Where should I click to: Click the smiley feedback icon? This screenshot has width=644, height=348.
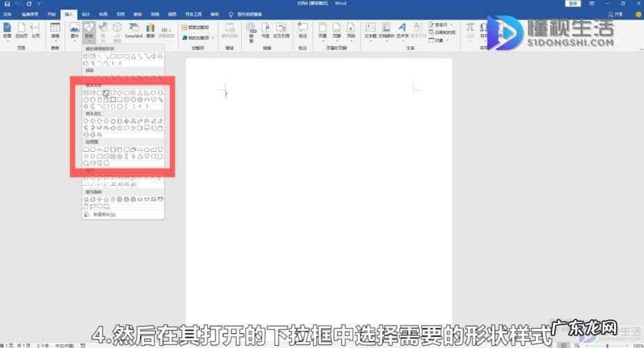coord(638,15)
